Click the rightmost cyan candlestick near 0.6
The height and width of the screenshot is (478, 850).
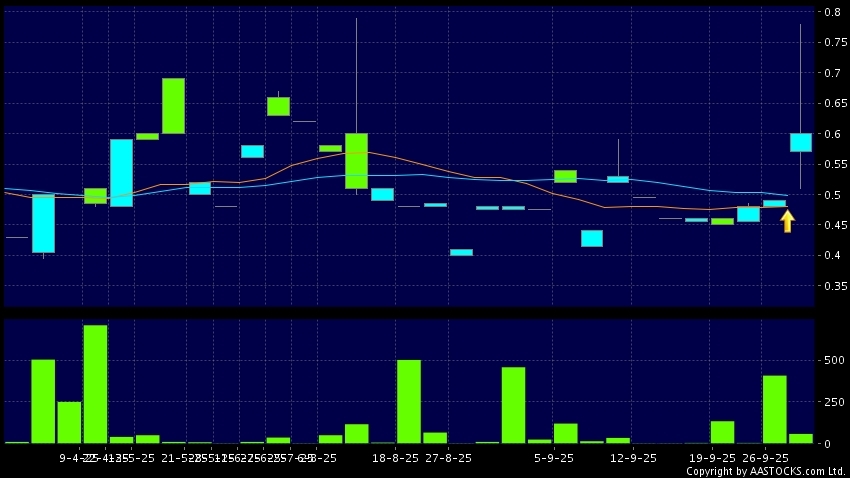[x=800, y=142]
